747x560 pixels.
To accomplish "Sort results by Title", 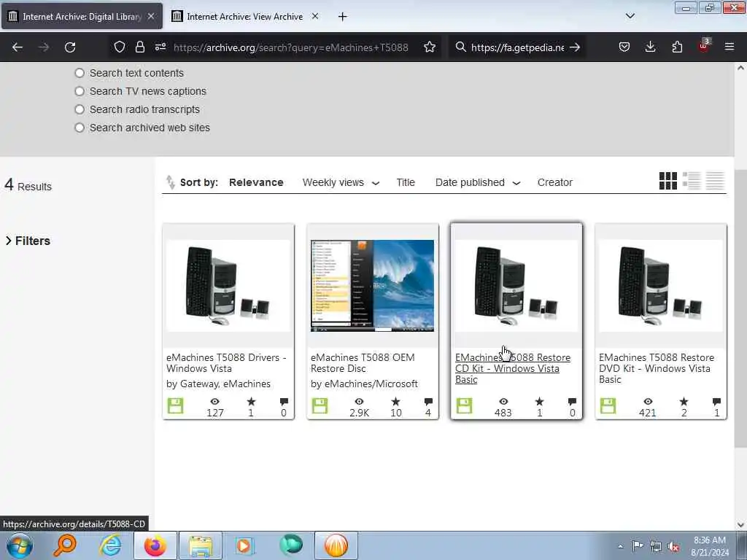I will point(406,182).
